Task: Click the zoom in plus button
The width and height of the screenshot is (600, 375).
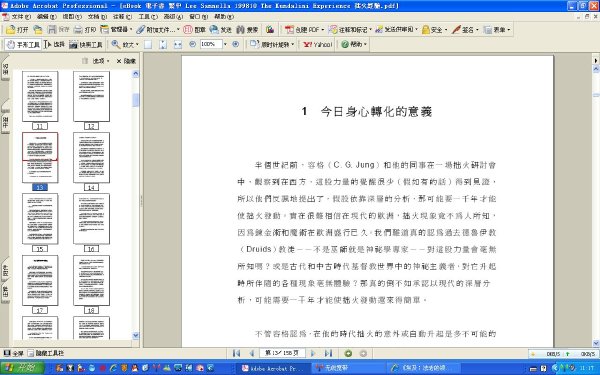Action: click(x=236, y=44)
